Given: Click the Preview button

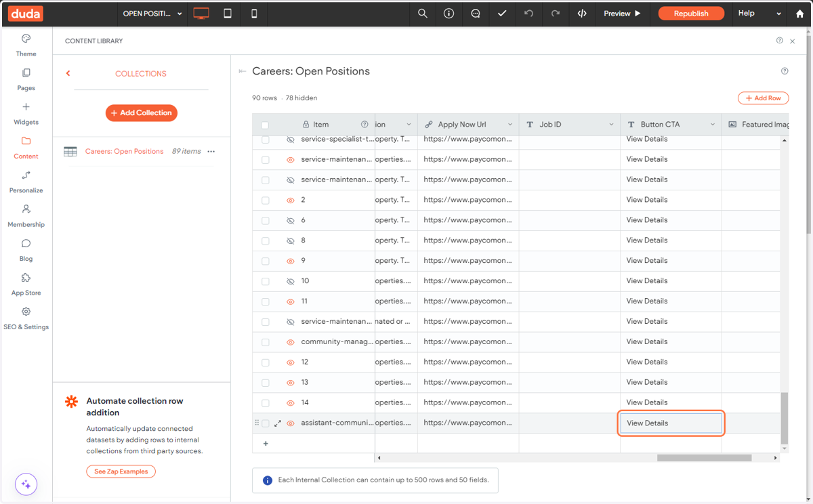Looking at the screenshot, I should click(622, 14).
